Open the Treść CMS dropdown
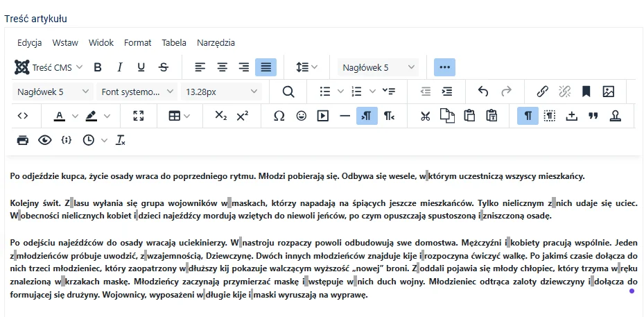The image size is (644, 317). [49, 67]
